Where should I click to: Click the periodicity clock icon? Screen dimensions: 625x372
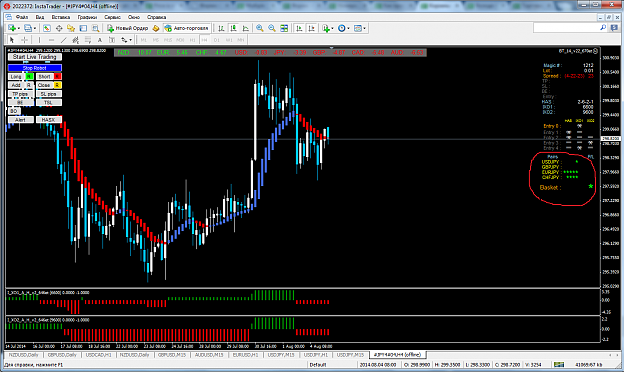(342, 28)
